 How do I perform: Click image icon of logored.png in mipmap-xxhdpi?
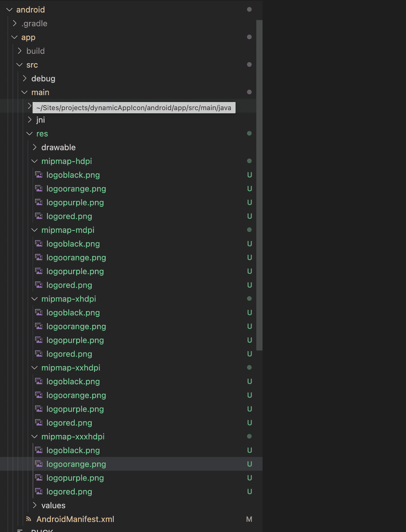tap(39, 423)
